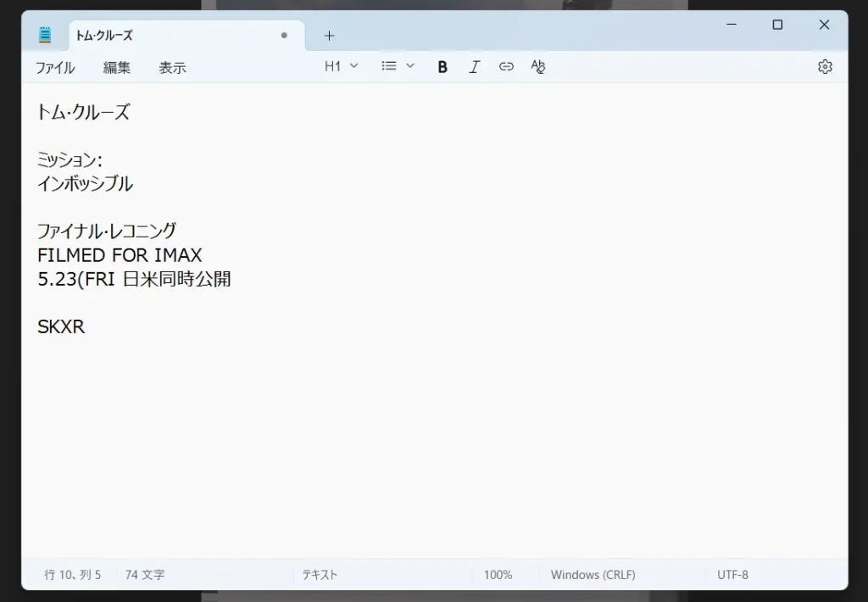Toggle italic formatting
This screenshot has width=868, height=602.
pyautogui.click(x=475, y=67)
